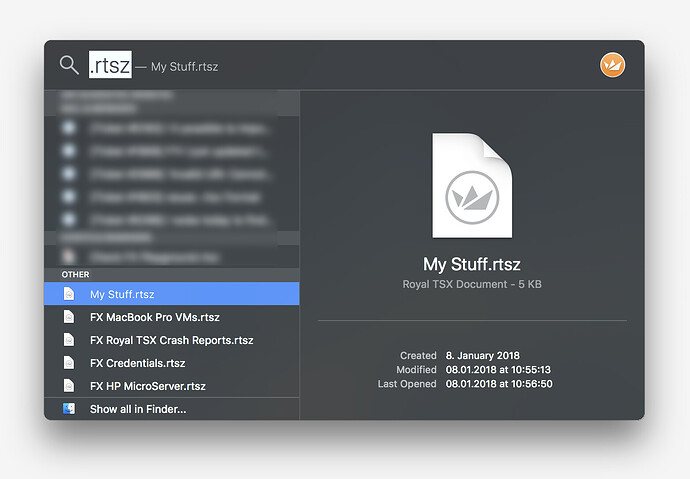Click the large document preview icon
The image size is (690, 479).
coord(471,187)
